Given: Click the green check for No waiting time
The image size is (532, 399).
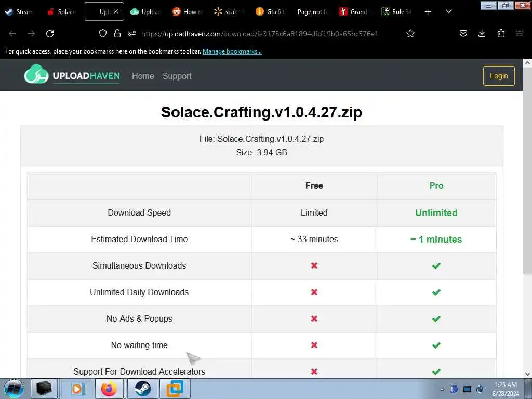Looking at the screenshot, I should coord(436,345).
